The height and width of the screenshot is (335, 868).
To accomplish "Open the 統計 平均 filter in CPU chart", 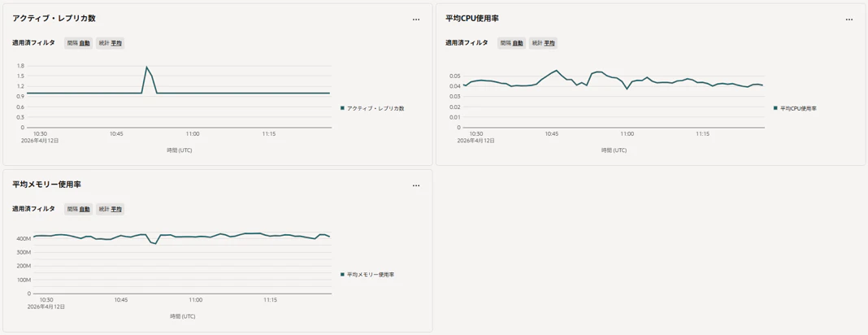I will (543, 43).
